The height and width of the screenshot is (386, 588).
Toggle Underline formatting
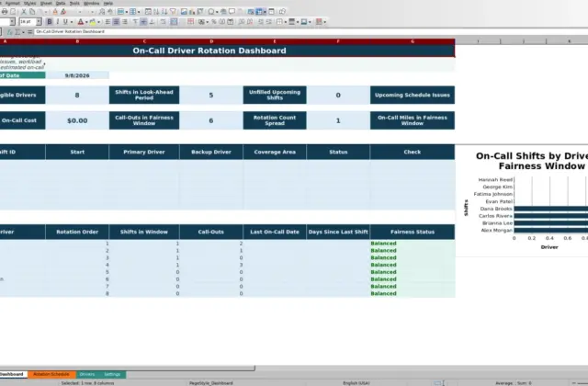[x=65, y=22]
